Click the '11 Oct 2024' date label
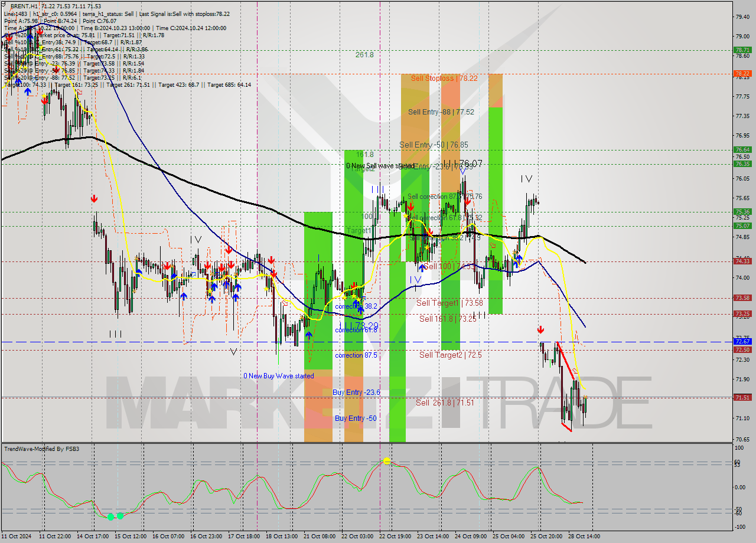The width and height of the screenshot is (756, 543). 15,536
